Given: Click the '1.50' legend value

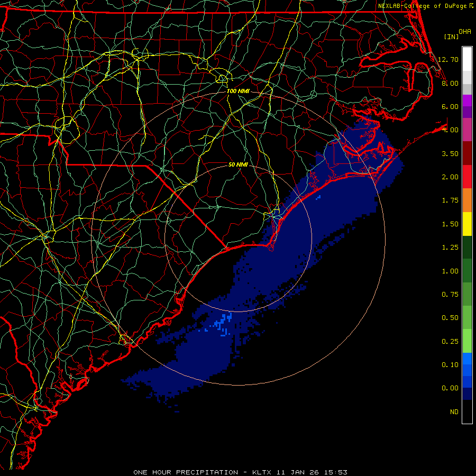Looking at the screenshot, I should (450, 224).
